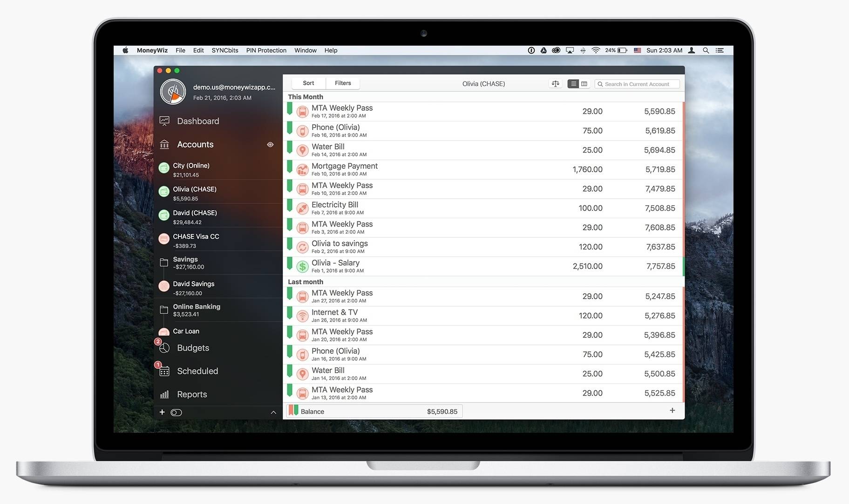Click the green flag on Mortgage Payment
Viewport: 849px width, 504px height.
[290, 166]
